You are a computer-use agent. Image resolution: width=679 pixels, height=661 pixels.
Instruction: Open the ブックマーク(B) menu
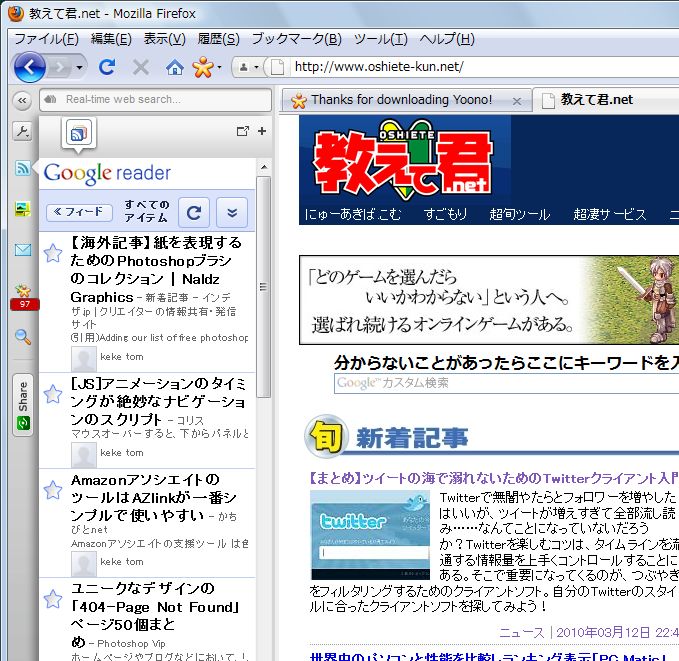coord(297,39)
